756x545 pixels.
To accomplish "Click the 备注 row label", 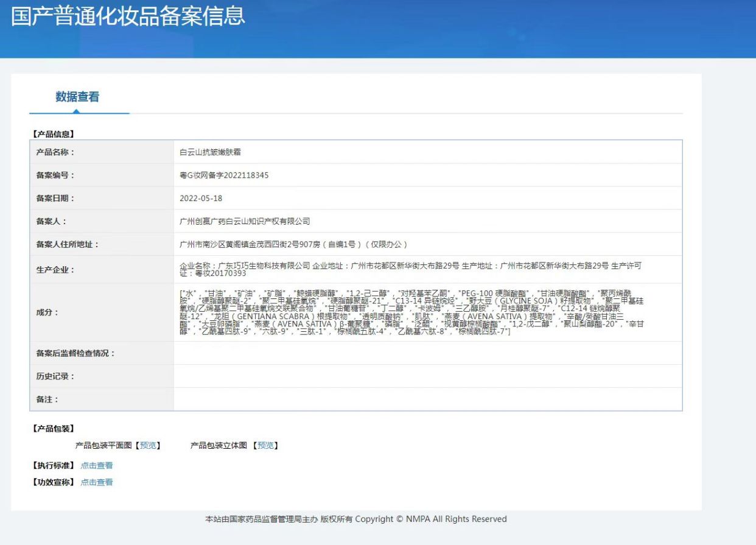I will (47, 399).
